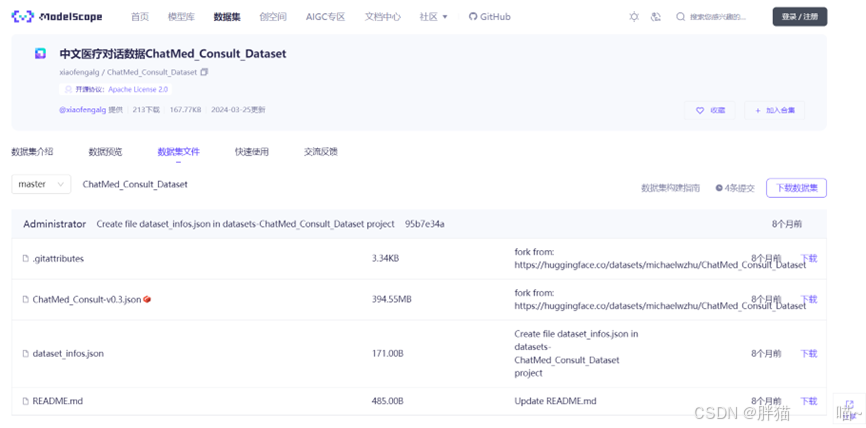Click the 394.55MB file size

[392, 299]
